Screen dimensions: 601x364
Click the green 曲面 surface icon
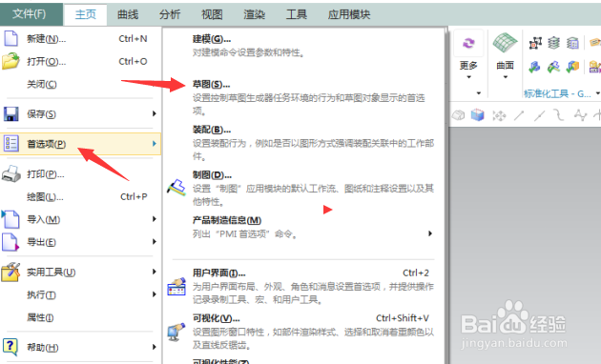click(x=506, y=43)
